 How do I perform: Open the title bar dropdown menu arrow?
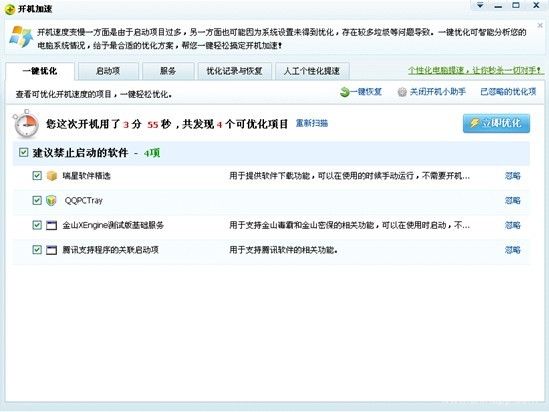click(x=480, y=5)
